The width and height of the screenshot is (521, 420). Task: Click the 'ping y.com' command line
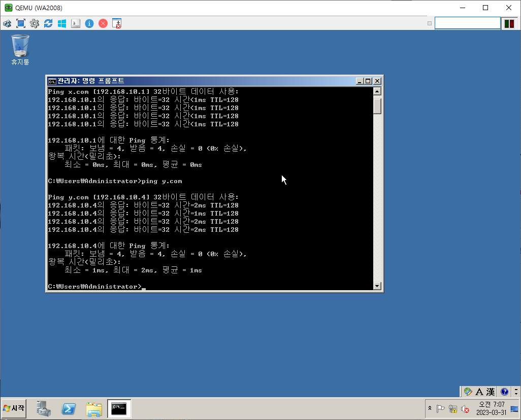point(115,181)
